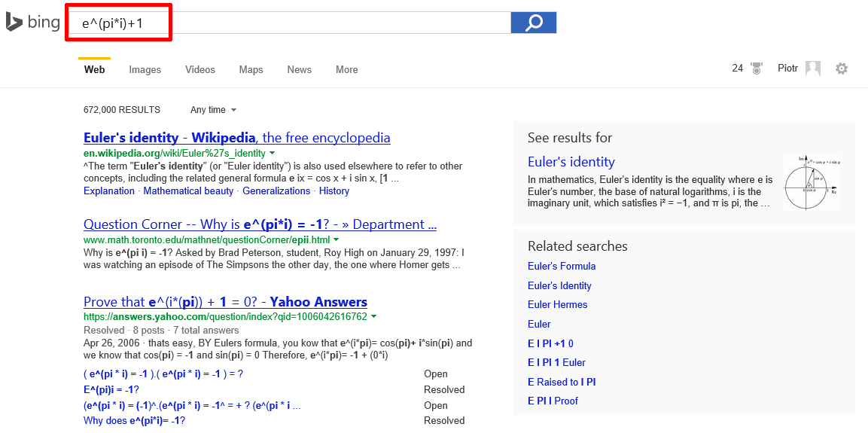Viewport: 868px width, 433px height.
Task: Switch to the Maps tab
Action: [251, 70]
